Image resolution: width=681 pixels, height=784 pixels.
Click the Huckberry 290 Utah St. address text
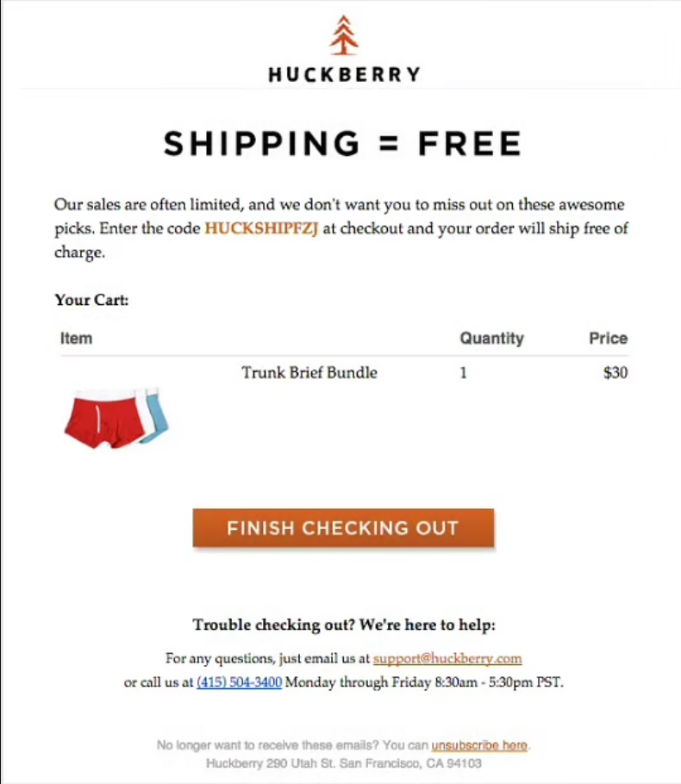tap(344, 763)
